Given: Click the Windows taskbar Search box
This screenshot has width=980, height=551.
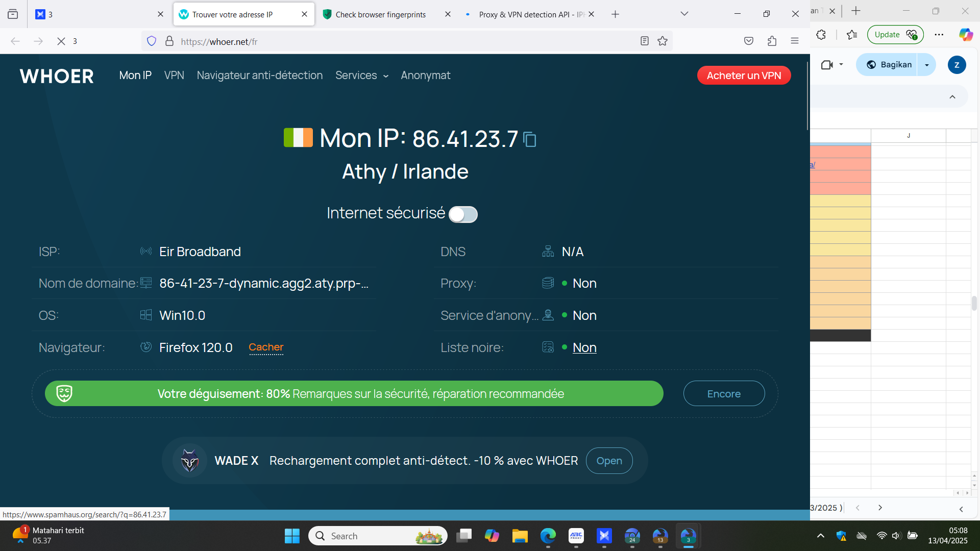Looking at the screenshot, I should click(x=378, y=536).
